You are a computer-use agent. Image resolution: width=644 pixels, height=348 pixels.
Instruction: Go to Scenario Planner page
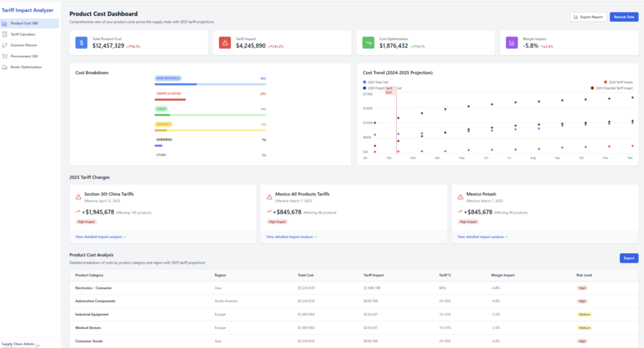(x=30, y=45)
